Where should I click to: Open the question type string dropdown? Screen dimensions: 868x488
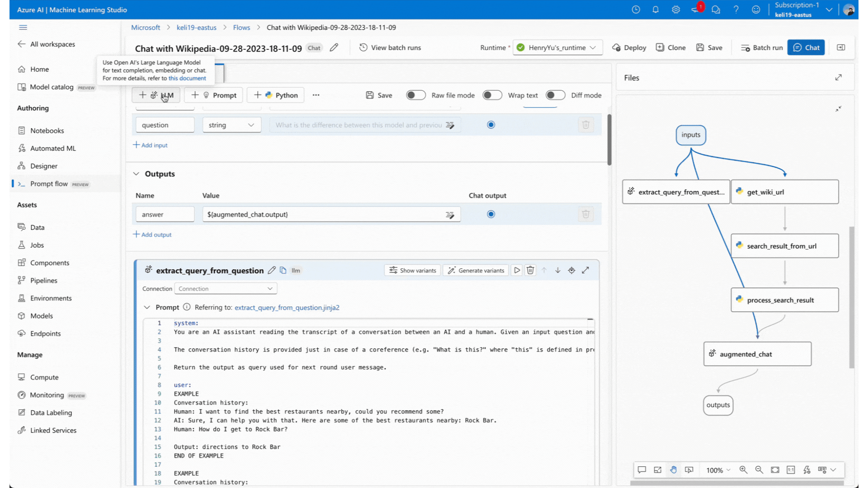[x=231, y=125]
